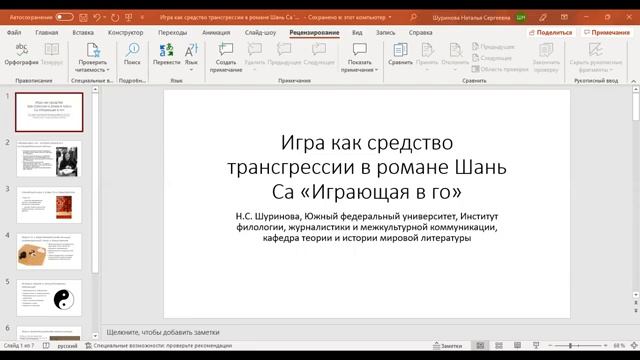640x360 pixels.
Task: Switch to the Вставка tab
Action: 83,32
